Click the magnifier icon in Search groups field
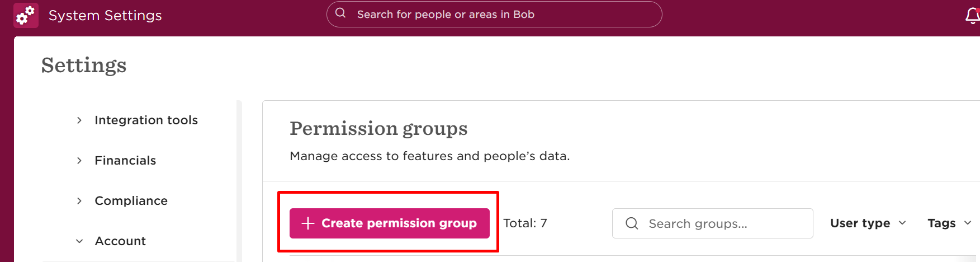This screenshot has height=262, width=980. [x=632, y=223]
